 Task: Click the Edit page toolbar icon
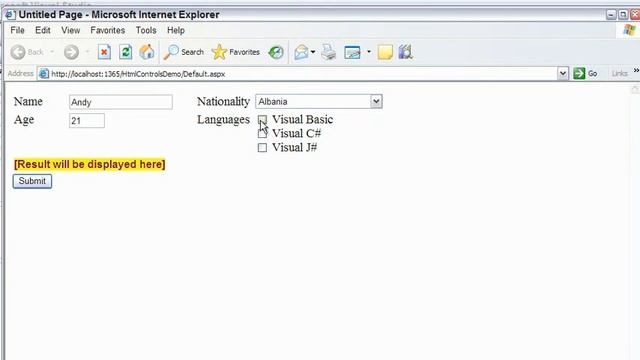352,52
